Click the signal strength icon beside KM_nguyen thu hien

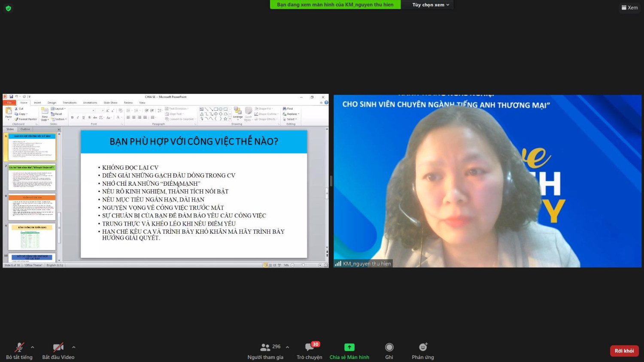[x=338, y=264]
